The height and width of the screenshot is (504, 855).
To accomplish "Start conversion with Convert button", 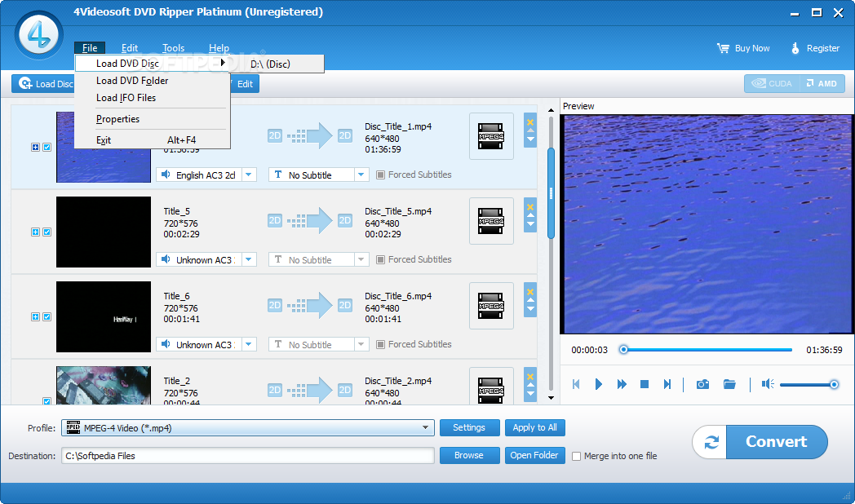I will point(777,442).
